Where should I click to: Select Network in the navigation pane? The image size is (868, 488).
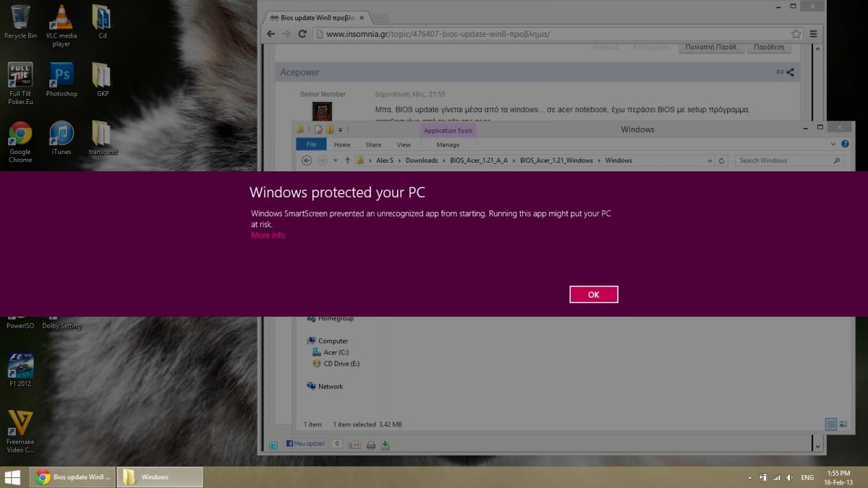point(325,386)
